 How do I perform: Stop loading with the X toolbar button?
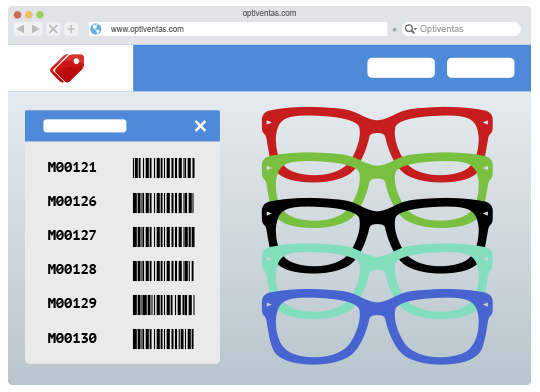53,29
